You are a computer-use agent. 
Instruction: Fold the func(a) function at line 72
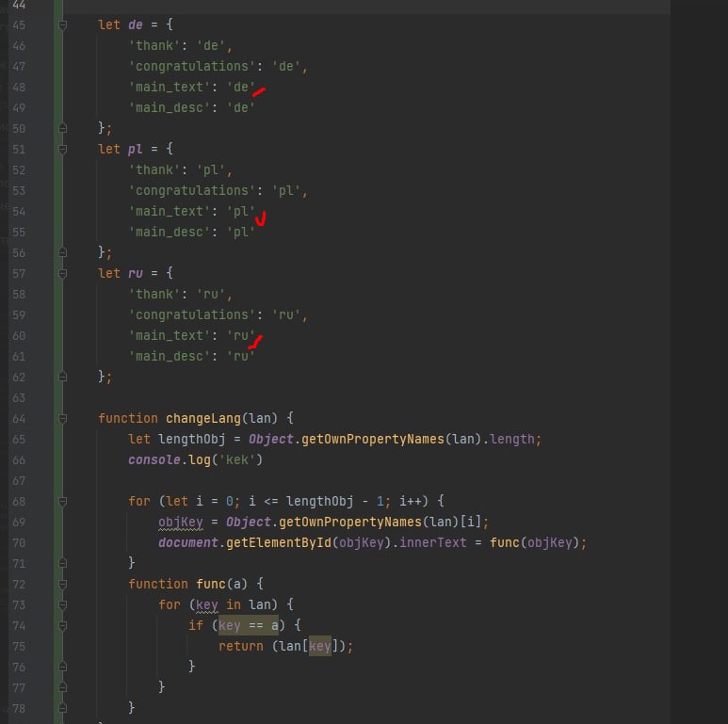pyautogui.click(x=63, y=585)
